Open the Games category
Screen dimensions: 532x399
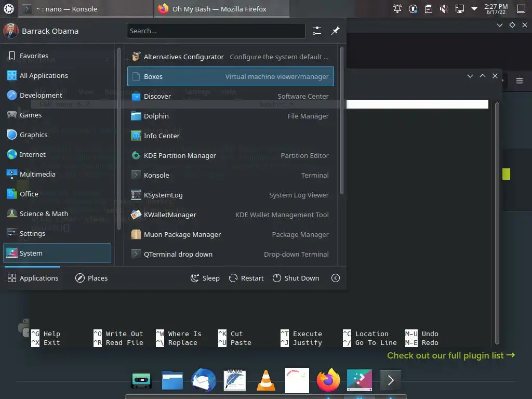pos(57,115)
